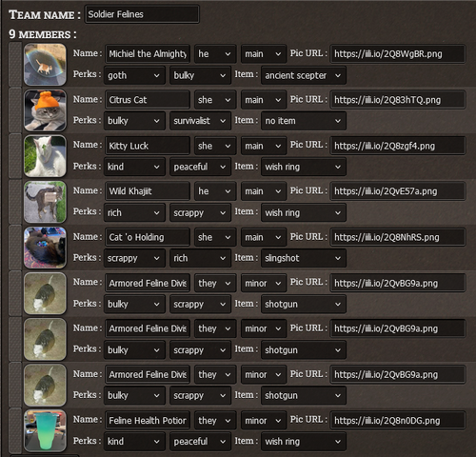This screenshot has width=476, height=457.
Task: Open Citrus Cat's 'main' role dropdown
Action: coord(264,100)
